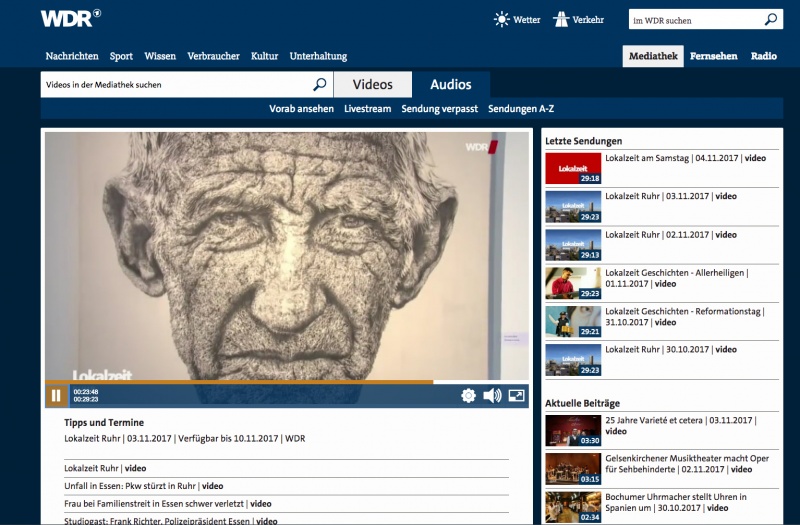Open the player settings gear

[x=468, y=395]
